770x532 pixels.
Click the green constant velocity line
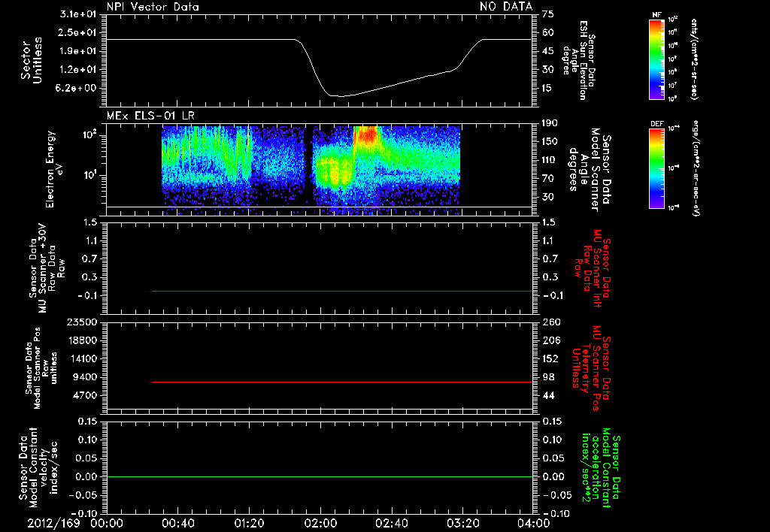tap(319, 476)
